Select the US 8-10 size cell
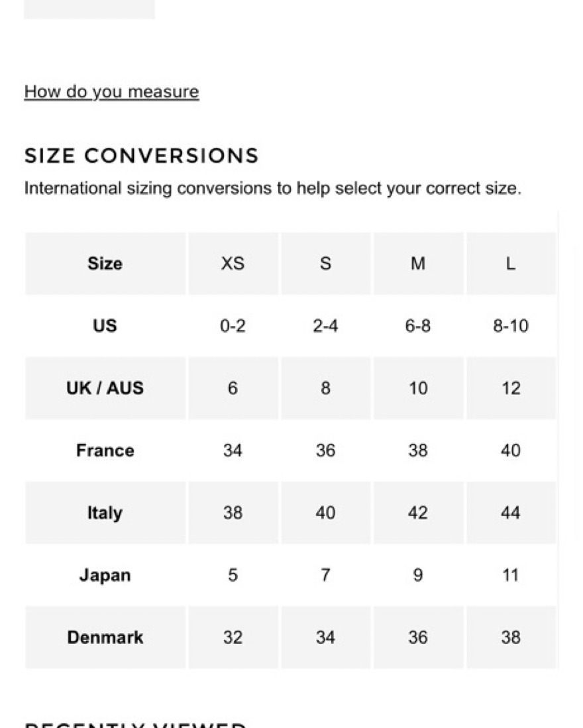 tap(511, 326)
